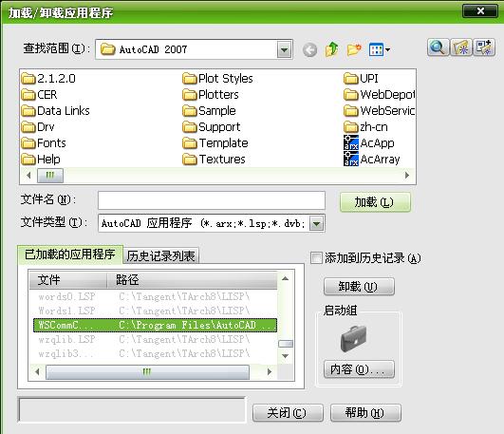Click in the 文件名 input field
Image resolution: width=504 pixels, height=434 pixels.
pyautogui.click(x=212, y=200)
